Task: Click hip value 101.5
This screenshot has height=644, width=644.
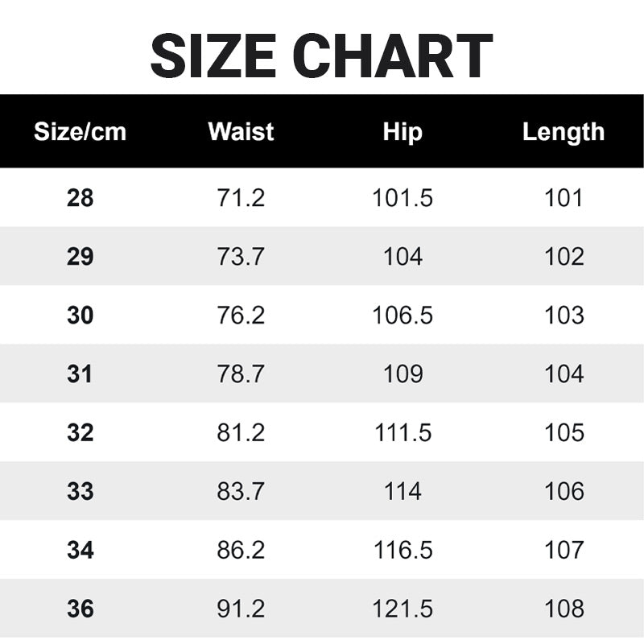Action: pyautogui.click(x=402, y=197)
